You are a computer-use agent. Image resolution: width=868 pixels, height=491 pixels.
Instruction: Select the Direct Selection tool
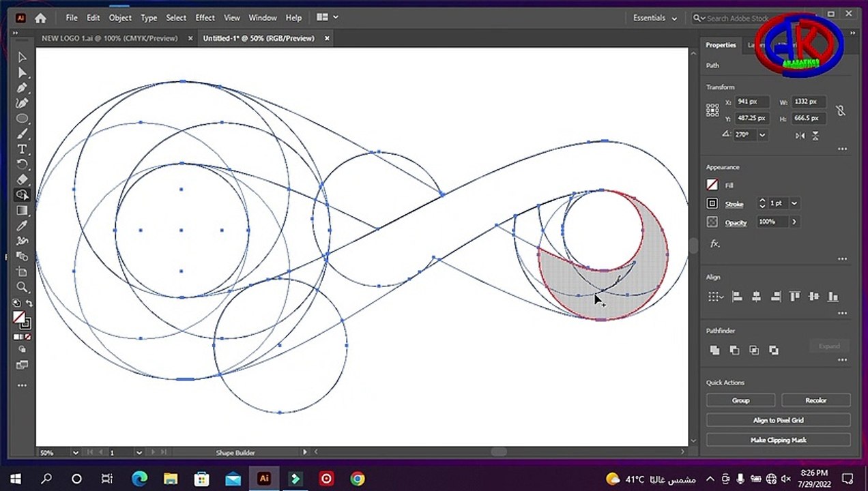[22, 73]
